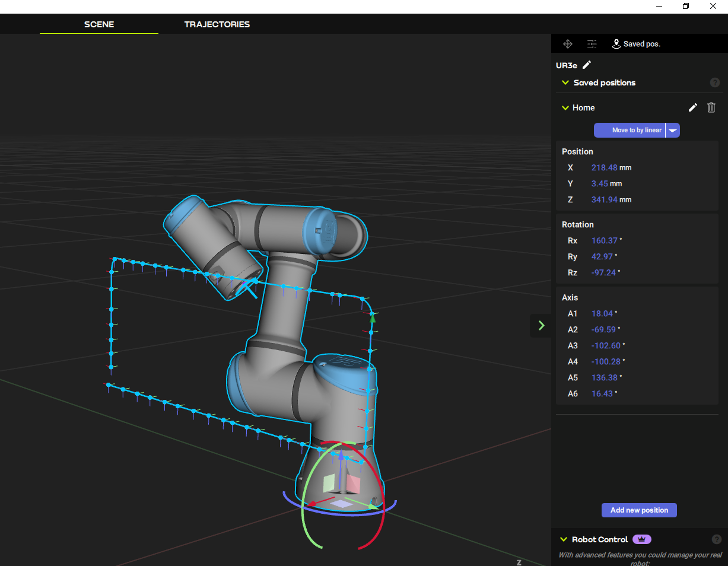This screenshot has width=728, height=566.
Task: Collapse the side panel with the arrow handle
Action: click(541, 325)
